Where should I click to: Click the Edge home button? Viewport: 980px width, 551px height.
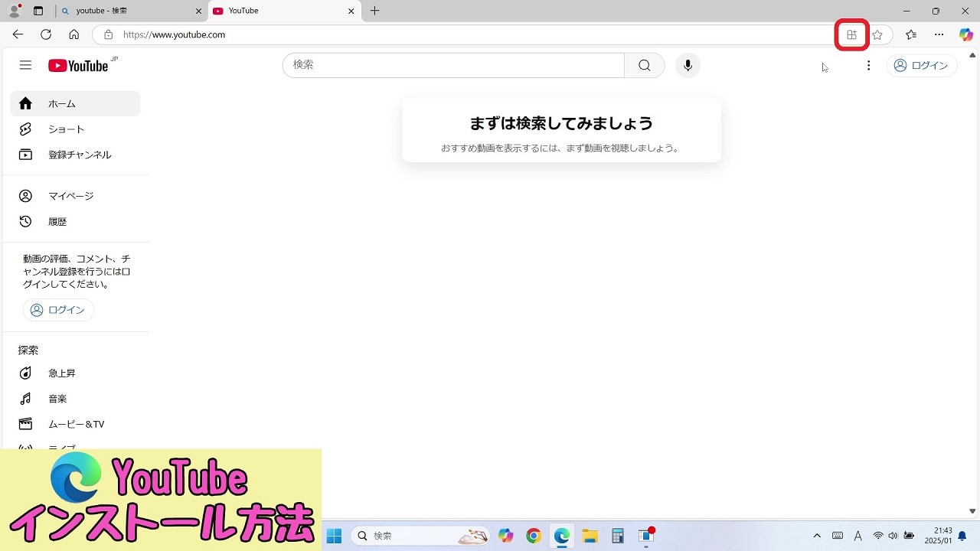74,34
